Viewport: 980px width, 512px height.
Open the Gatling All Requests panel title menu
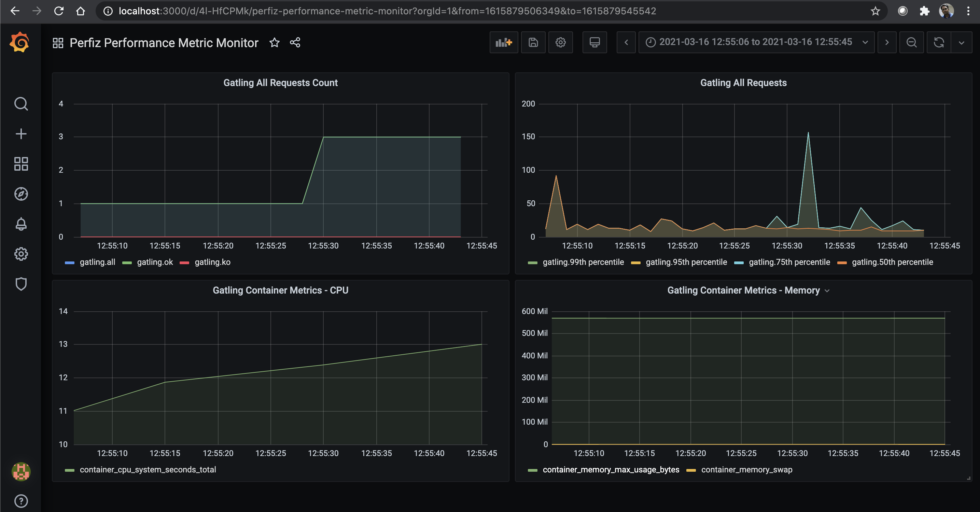coord(743,83)
